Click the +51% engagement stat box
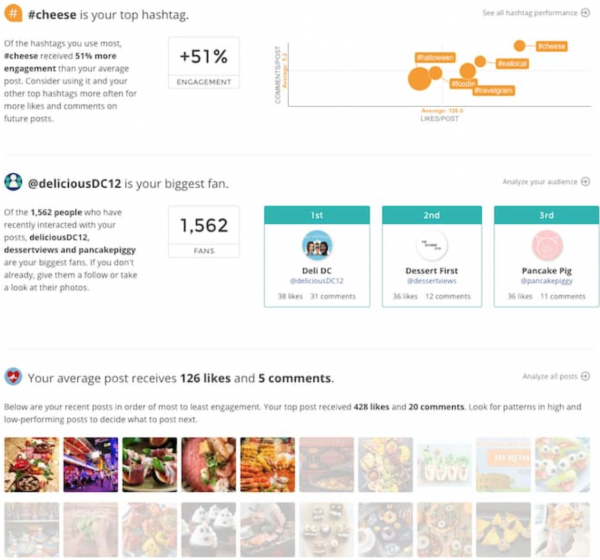This screenshot has width=600, height=560. [x=203, y=65]
